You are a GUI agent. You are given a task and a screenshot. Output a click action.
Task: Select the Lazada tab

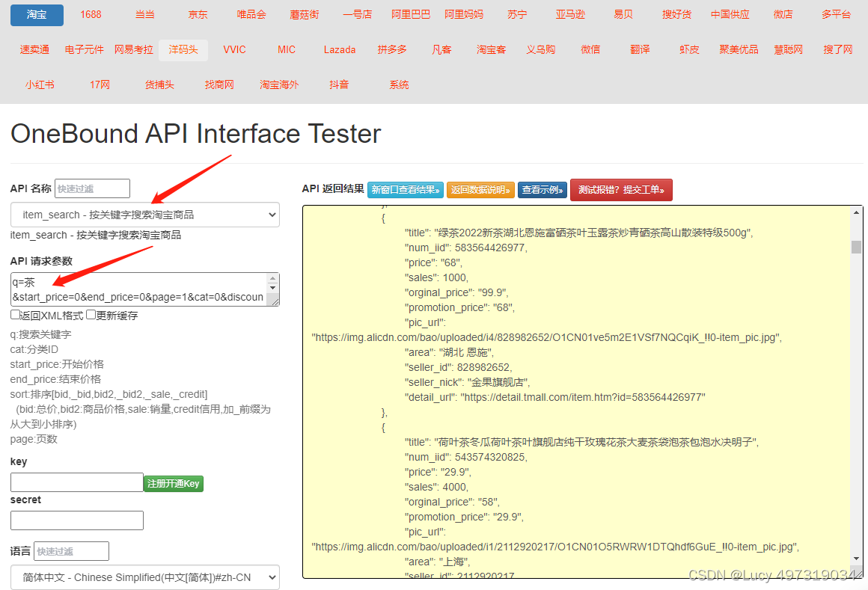[x=340, y=50]
